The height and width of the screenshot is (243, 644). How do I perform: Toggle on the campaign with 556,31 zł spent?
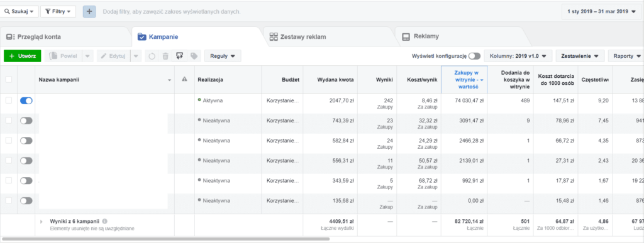coord(26,161)
